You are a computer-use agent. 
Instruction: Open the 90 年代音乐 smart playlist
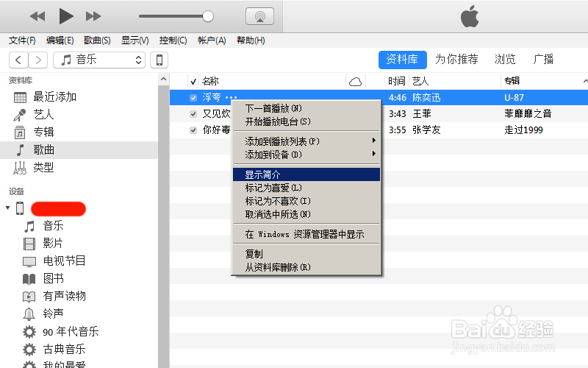(x=70, y=332)
